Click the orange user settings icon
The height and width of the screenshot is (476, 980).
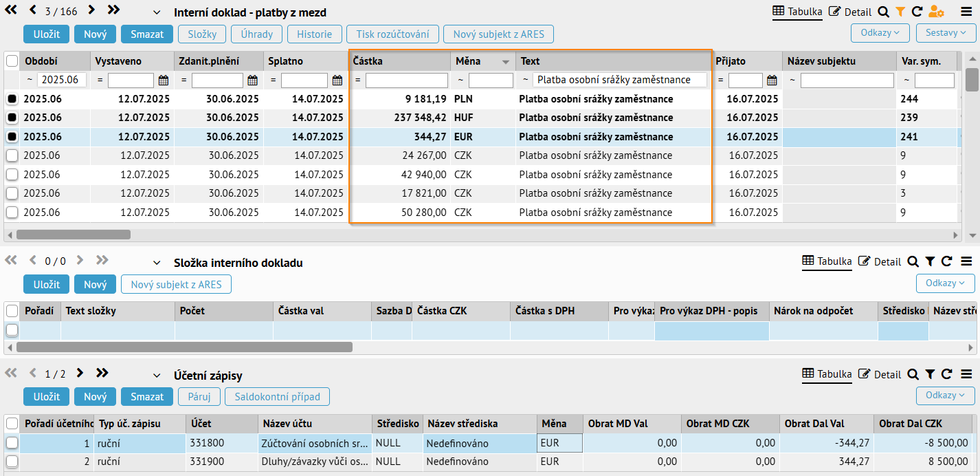coord(936,12)
